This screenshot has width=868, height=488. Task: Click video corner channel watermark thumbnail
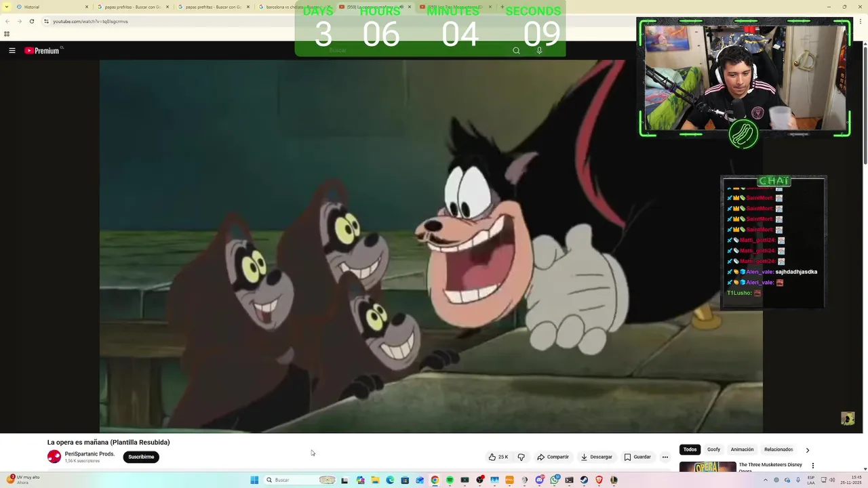click(848, 419)
